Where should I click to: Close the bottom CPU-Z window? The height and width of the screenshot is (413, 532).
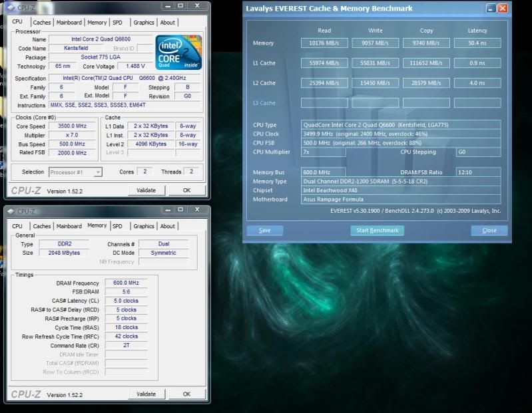tap(197, 210)
